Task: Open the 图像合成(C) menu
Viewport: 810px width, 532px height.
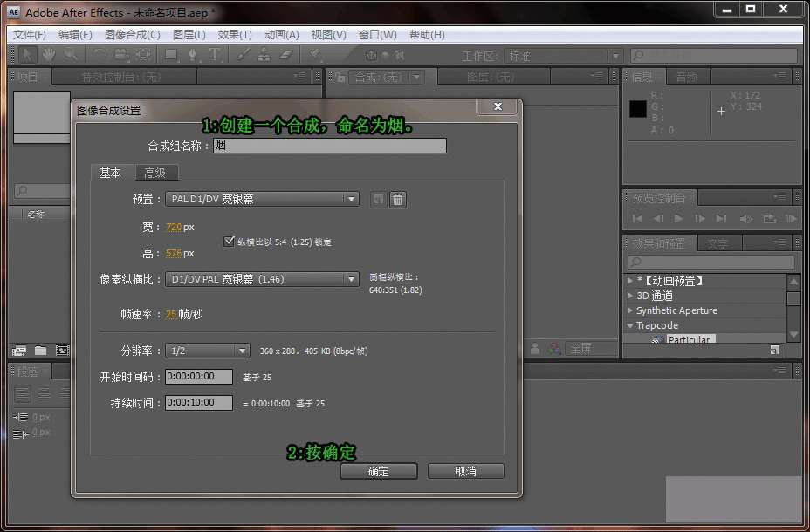Action: (x=133, y=35)
